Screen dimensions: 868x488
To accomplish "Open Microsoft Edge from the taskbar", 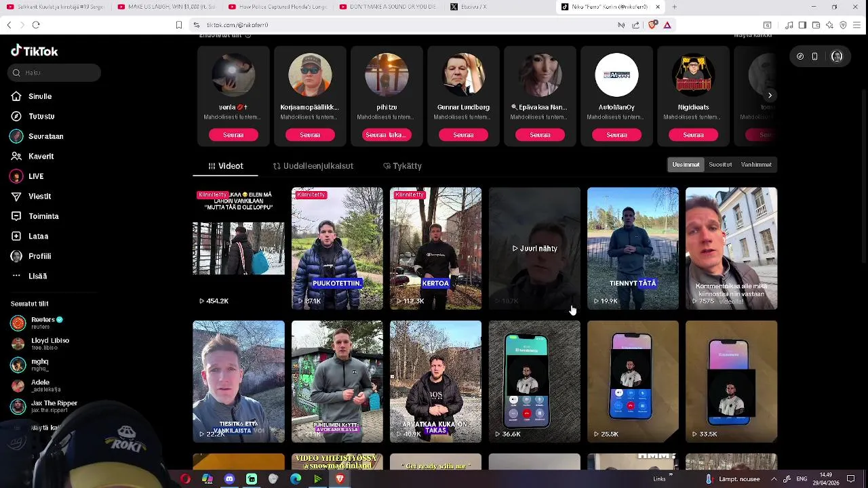I will coord(296,479).
